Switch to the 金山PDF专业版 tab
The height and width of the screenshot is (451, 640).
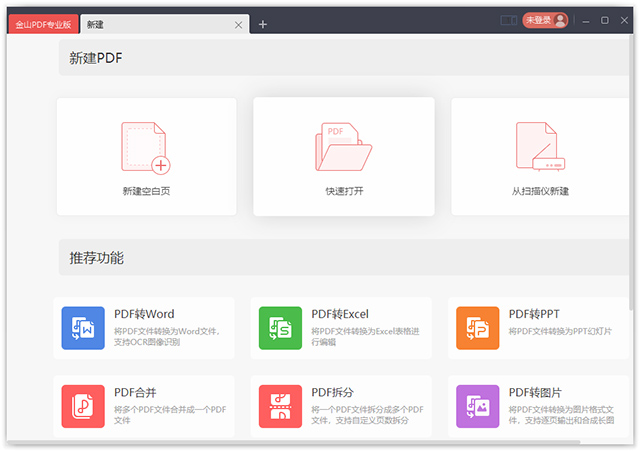[43, 24]
